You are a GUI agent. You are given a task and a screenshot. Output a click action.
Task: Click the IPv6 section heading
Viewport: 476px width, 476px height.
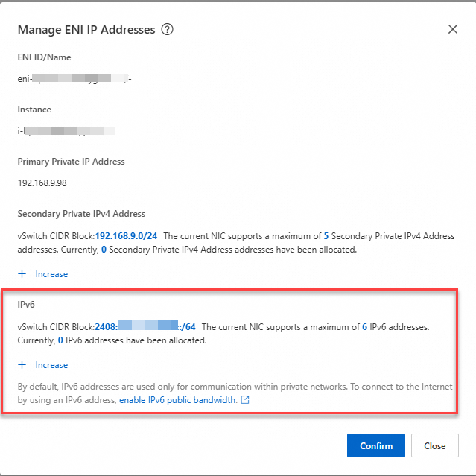click(26, 305)
